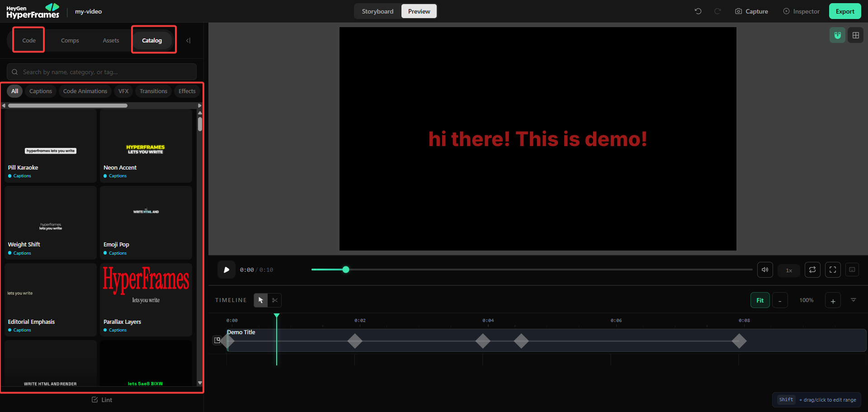The width and height of the screenshot is (868, 412).
Task: Open the 1x playback speed menu
Action: coord(789,270)
